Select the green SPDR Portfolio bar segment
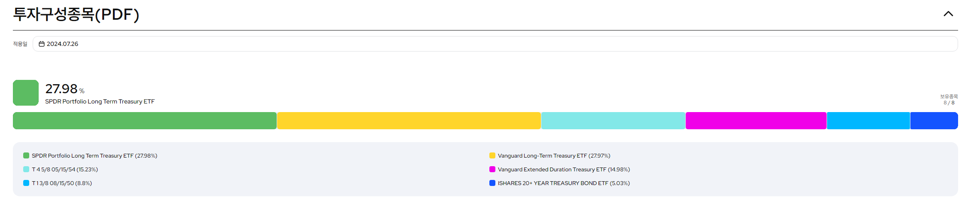Viewport: 980px width, 213px height. coord(145,121)
